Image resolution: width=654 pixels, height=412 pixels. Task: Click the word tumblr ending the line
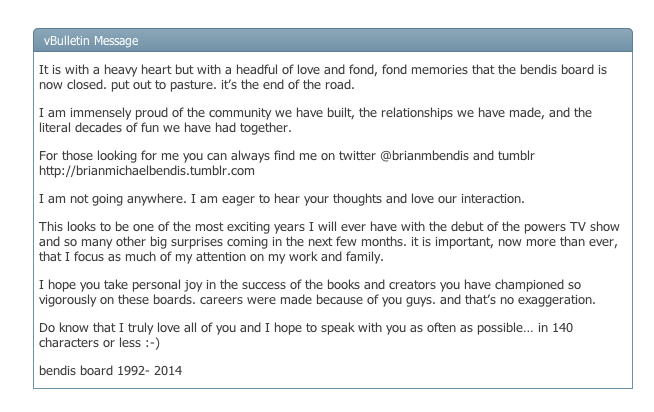(x=516, y=156)
